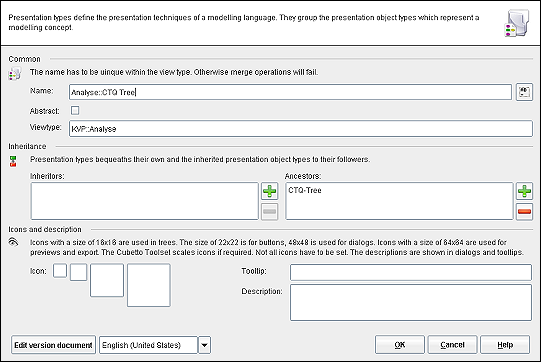Select the 22x22 icon slot
The height and width of the screenshot is (362, 541).
coord(78,272)
